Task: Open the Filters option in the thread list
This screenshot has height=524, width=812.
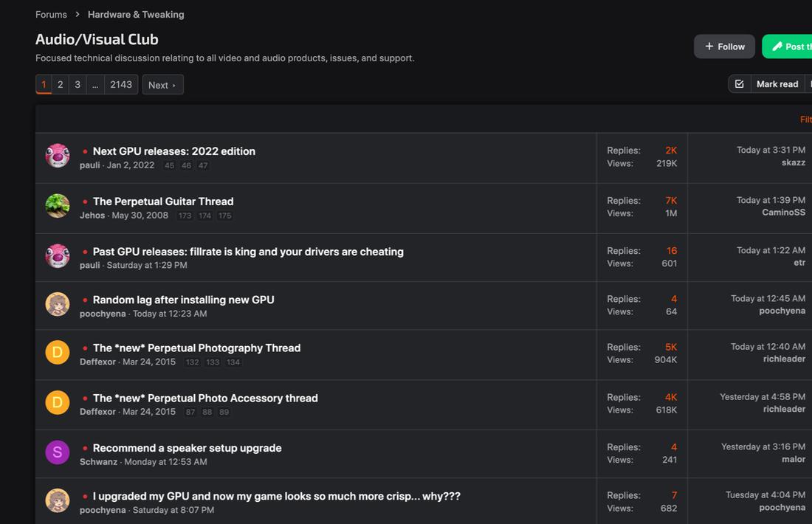Action: [805, 120]
